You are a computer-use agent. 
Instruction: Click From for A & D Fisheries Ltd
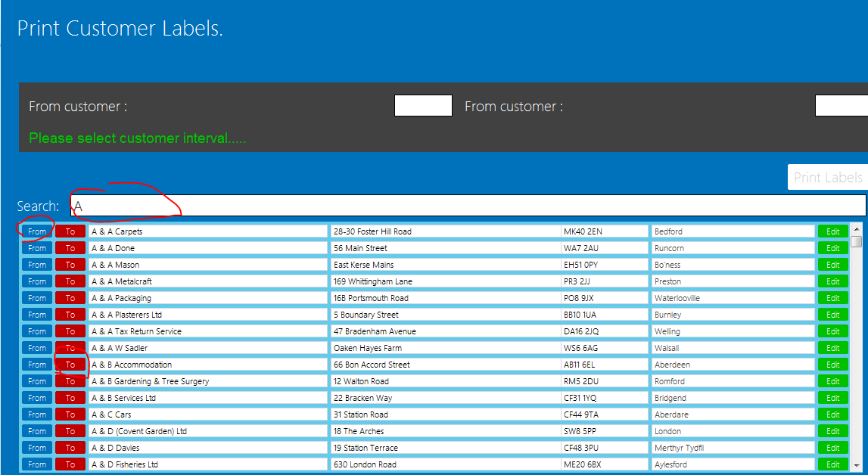37,464
